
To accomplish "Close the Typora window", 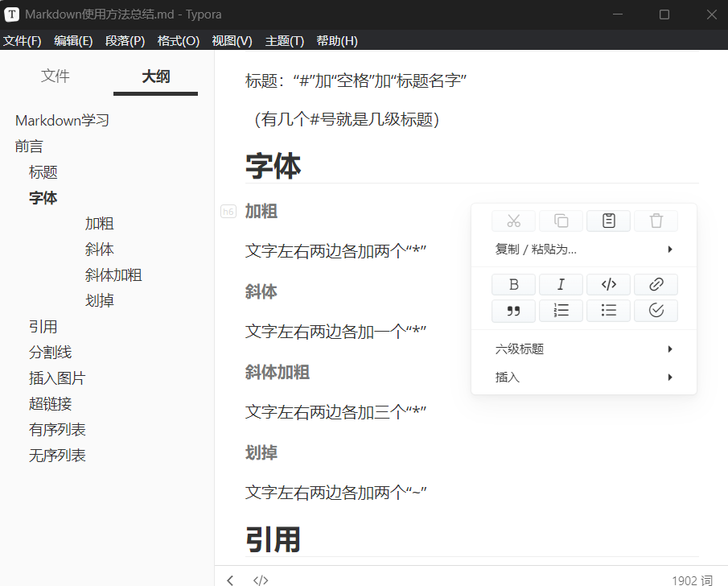I will pos(712,14).
